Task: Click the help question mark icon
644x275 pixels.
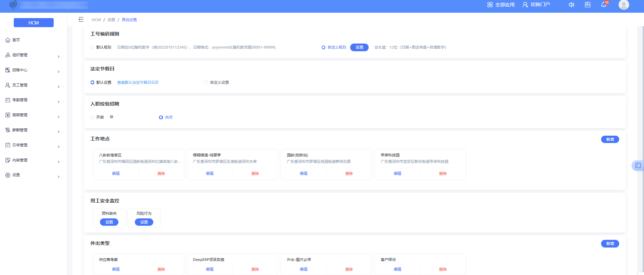Action: (112, 117)
